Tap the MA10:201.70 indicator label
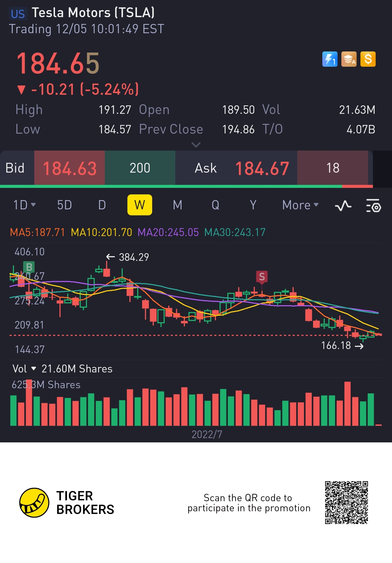 click(x=102, y=232)
